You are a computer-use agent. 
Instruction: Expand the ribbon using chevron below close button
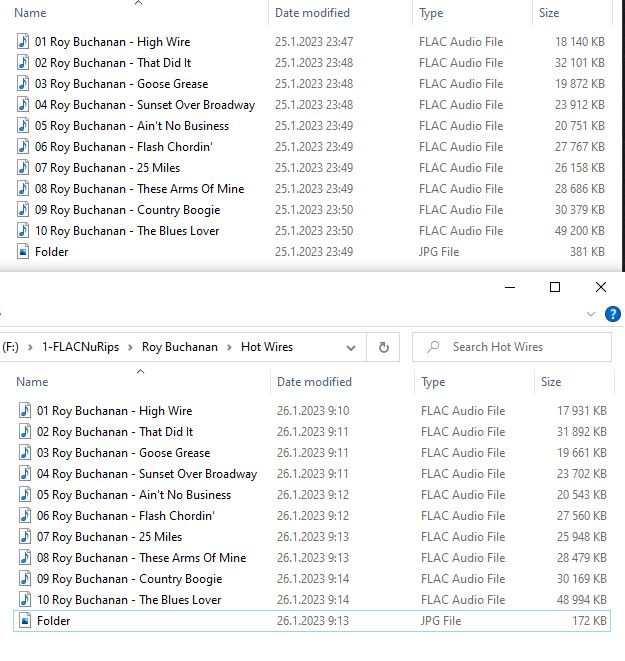click(591, 314)
